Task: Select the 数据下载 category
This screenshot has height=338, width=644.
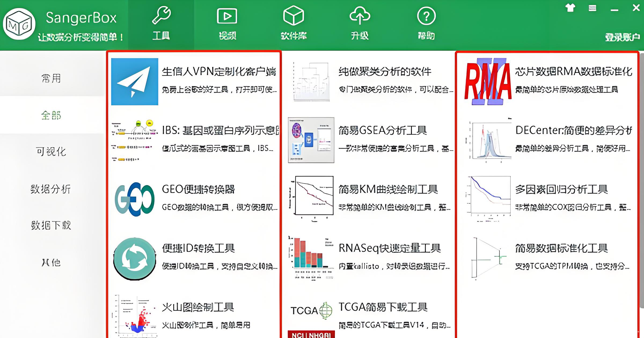Action: click(x=51, y=225)
